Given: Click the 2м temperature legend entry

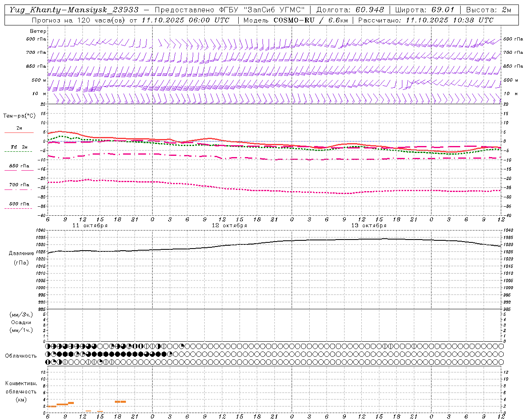Looking at the screenshot, I should pyautogui.click(x=19, y=128).
